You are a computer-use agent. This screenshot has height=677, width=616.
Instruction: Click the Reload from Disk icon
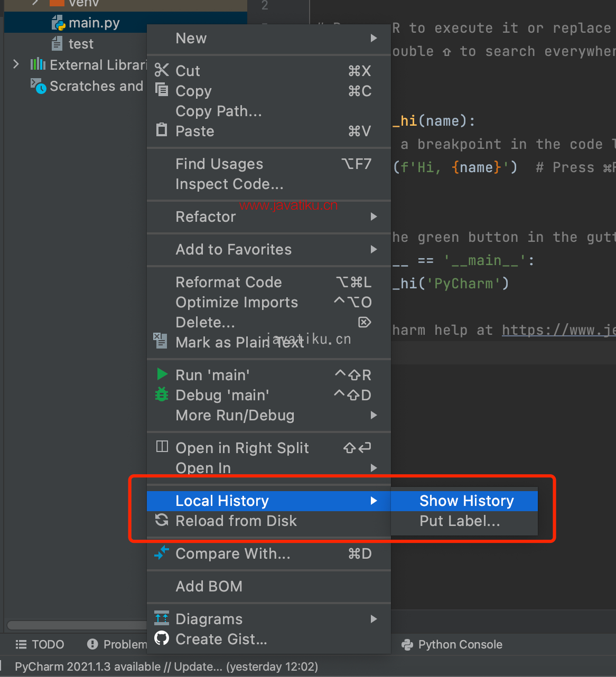tap(162, 520)
